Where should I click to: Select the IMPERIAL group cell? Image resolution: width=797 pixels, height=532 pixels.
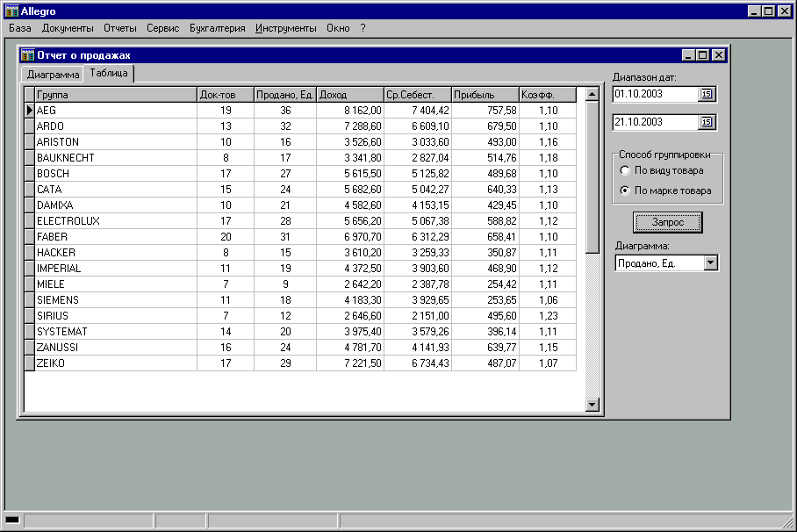coord(115,268)
